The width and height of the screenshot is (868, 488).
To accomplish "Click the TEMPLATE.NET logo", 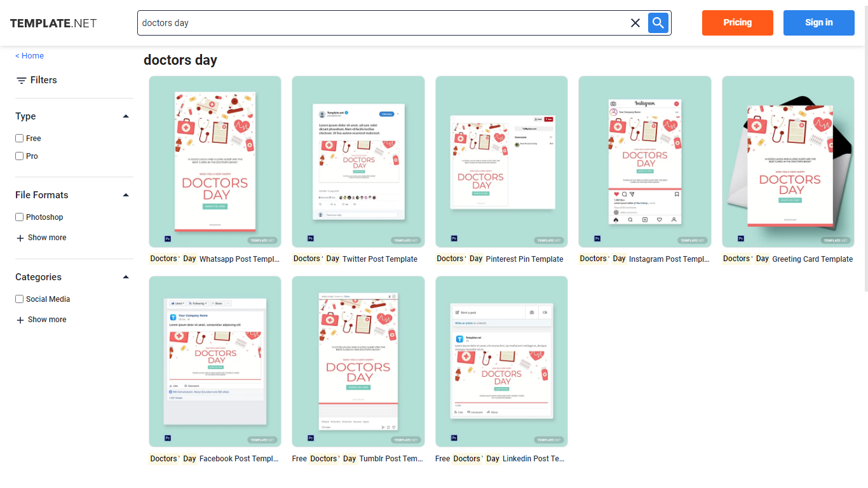I will [53, 24].
